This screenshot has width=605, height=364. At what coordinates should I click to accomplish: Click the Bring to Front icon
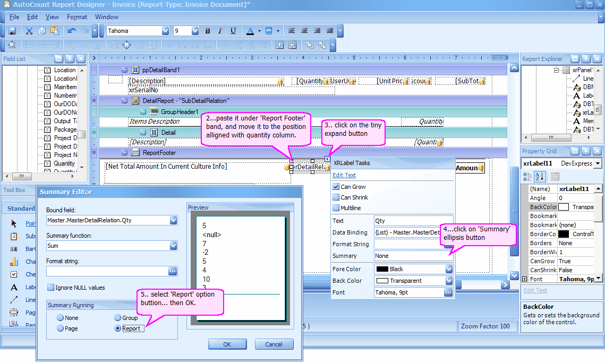click(310, 45)
